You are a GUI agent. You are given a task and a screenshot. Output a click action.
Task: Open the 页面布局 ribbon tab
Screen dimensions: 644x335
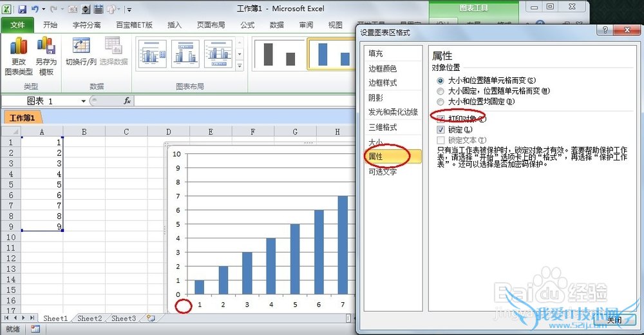pos(211,25)
